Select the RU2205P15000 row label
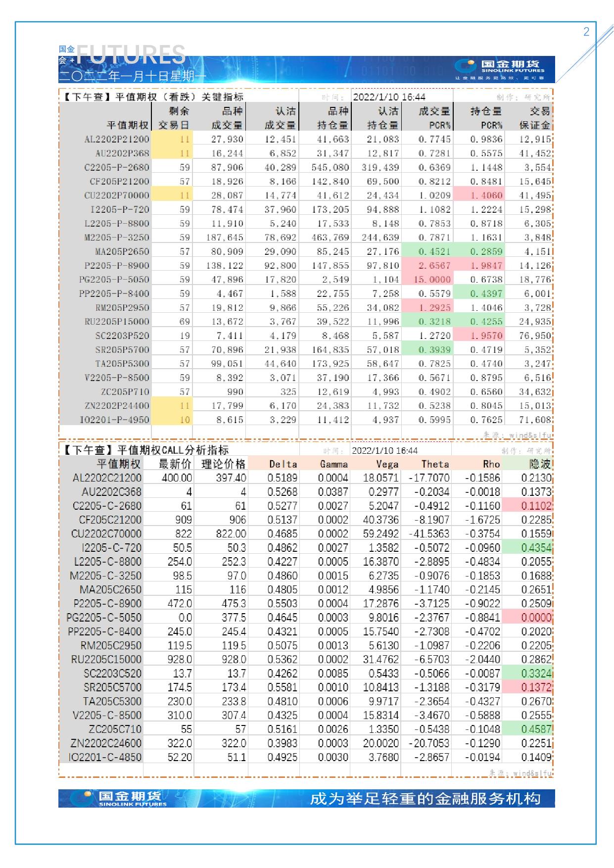Image resolution: width=614 pixels, height=868 pixels. coord(117,322)
